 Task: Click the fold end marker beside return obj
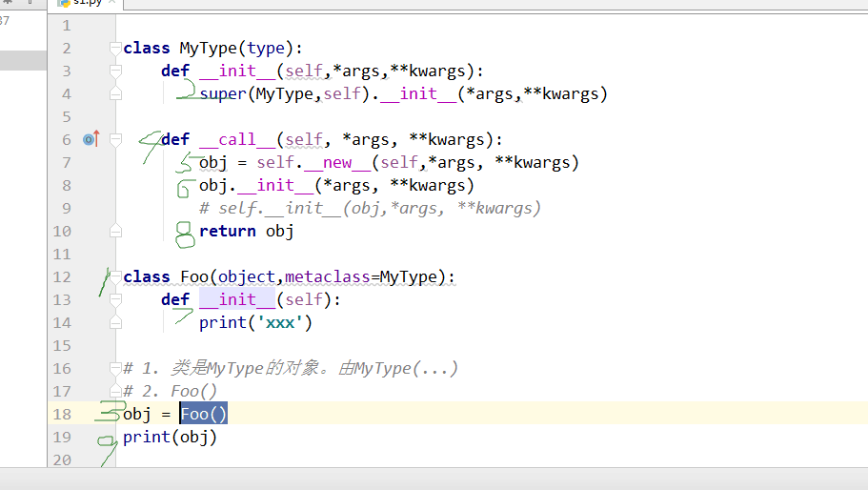coord(115,231)
